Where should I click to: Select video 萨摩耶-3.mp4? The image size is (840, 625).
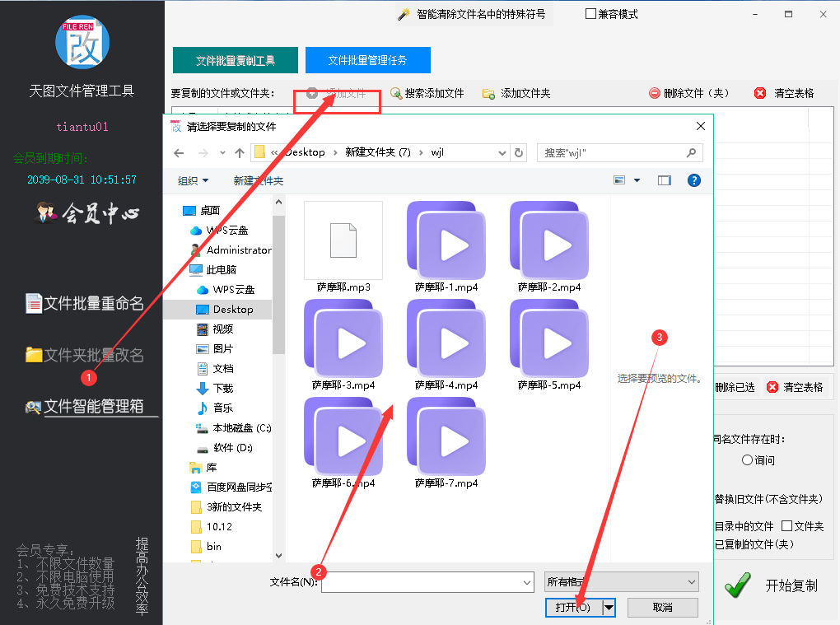point(343,345)
